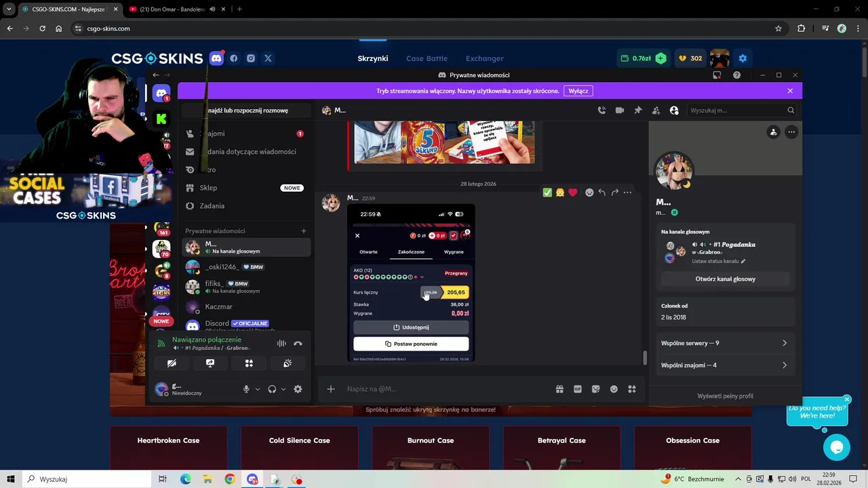Open Discord help question mark icon
This screenshot has height=488, width=868.
[x=736, y=75]
